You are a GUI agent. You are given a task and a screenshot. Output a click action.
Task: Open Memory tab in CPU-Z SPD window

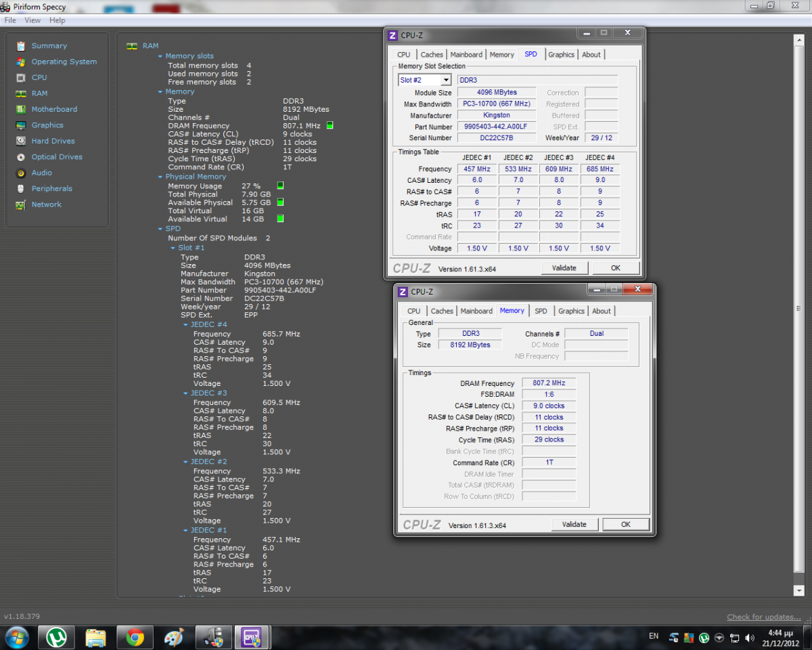coord(502,55)
